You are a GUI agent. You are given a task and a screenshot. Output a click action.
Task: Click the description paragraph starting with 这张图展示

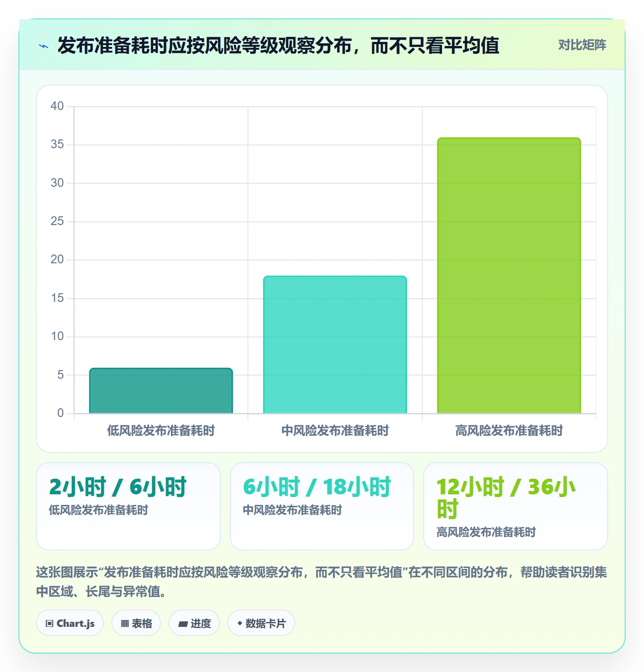(x=322, y=582)
